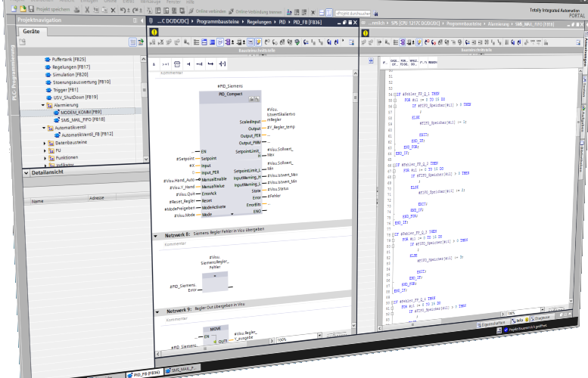The image size is (588, 378).
Task: Click scroll-up arrow of project tree
Action: tap(143, 59)
